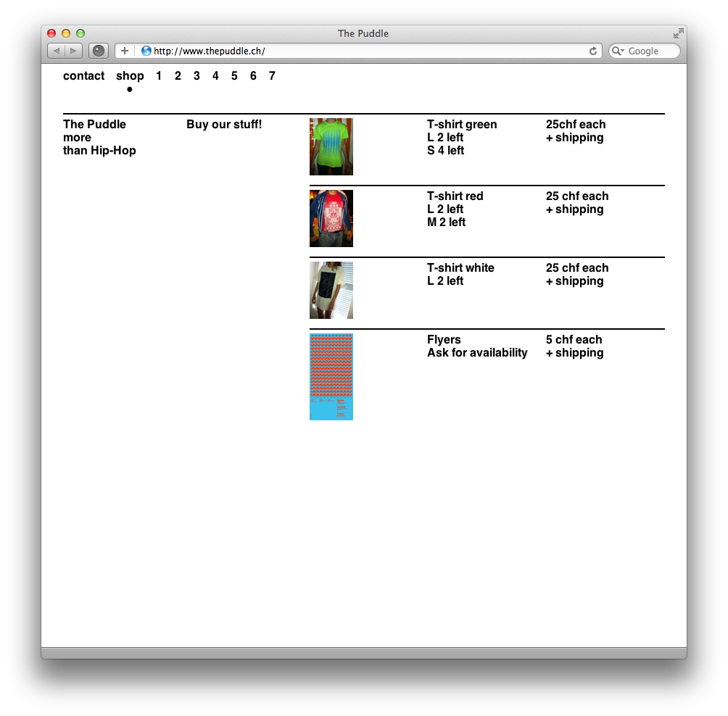Click the round extension button beside navigation arrows
The width and height of the screenshot is (728, 716).
pyautogui.click(x=99, y=51)
